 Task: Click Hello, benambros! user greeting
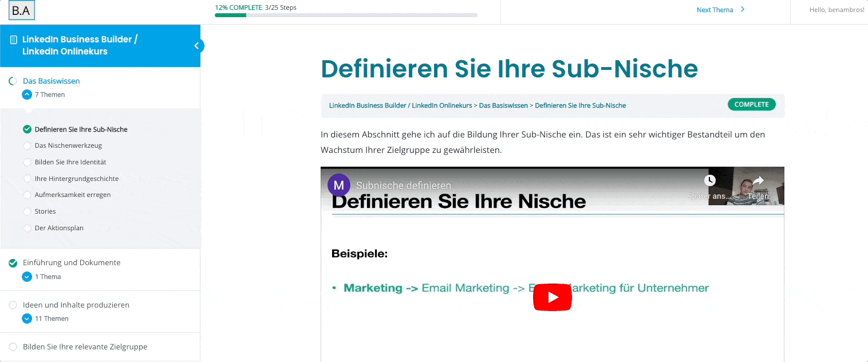(837, 10)
